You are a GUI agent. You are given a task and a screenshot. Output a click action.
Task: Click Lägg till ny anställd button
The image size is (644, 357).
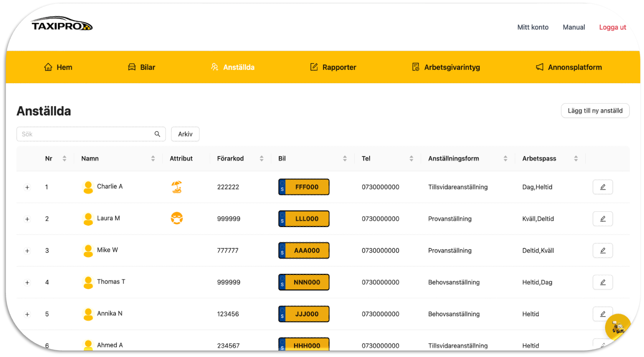click(x=595, y=111)
